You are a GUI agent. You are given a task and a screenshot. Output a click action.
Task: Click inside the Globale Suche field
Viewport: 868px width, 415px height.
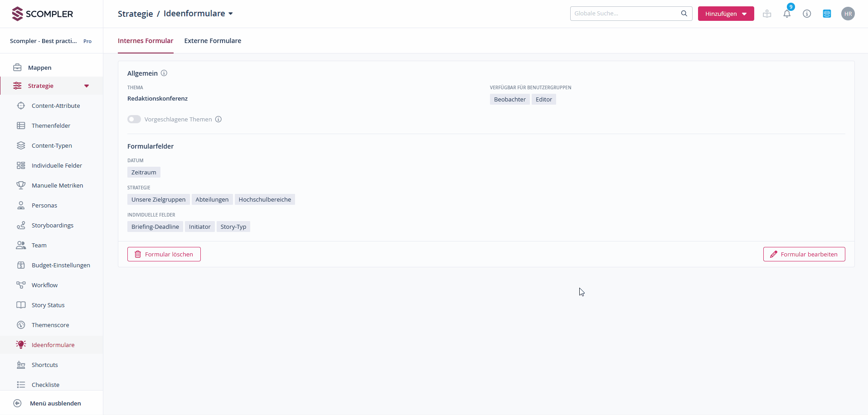click(626, 13)
